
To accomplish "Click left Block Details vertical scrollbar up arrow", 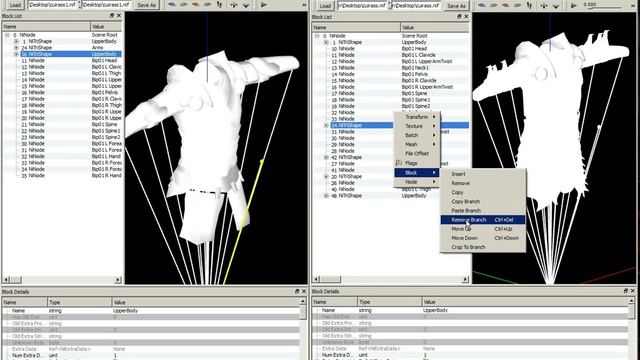I will point(302,301).
